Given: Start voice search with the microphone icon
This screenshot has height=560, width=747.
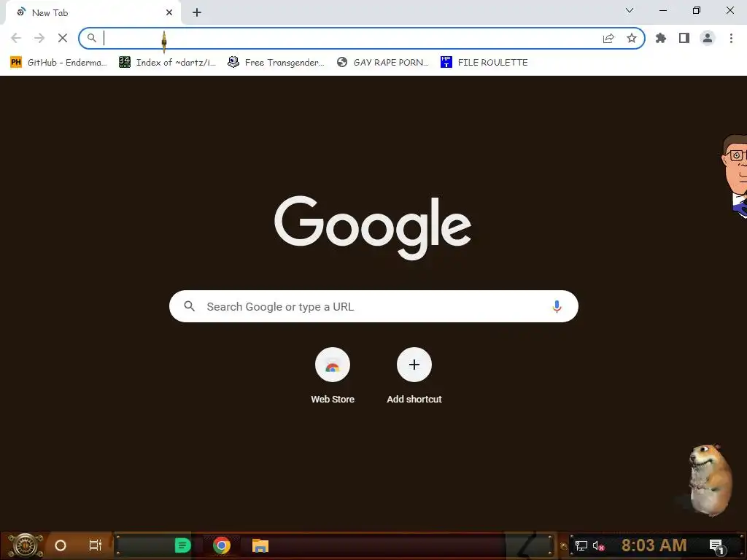Looking at the screenshot, I should pyautogui.click(x=557, y=306).
